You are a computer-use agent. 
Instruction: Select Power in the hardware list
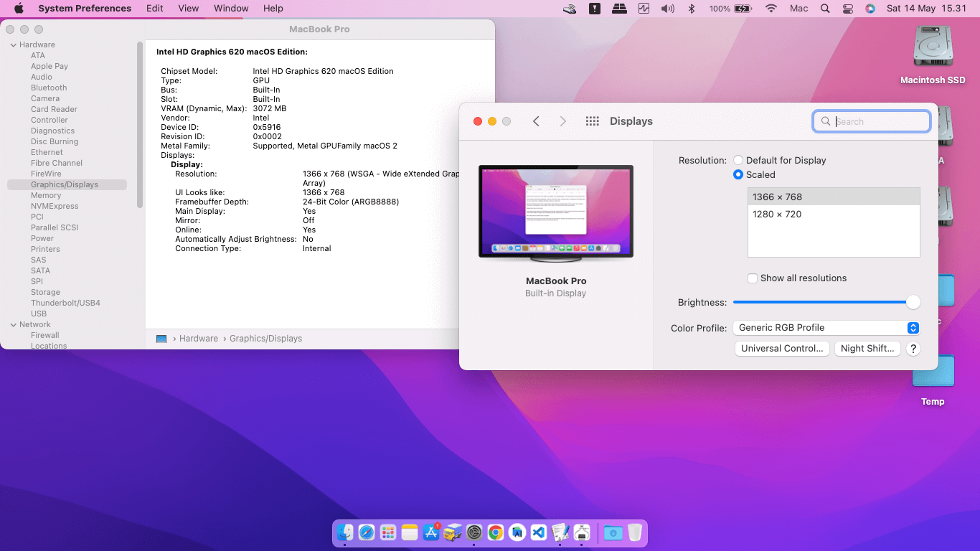[42, 238]
